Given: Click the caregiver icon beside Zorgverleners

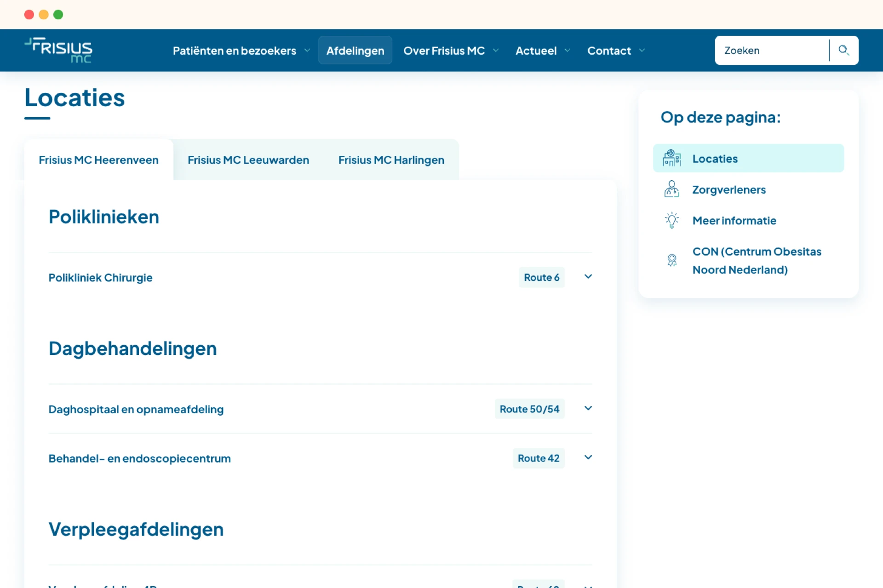Looking at the screenshot, I should [x=671, y=189].
